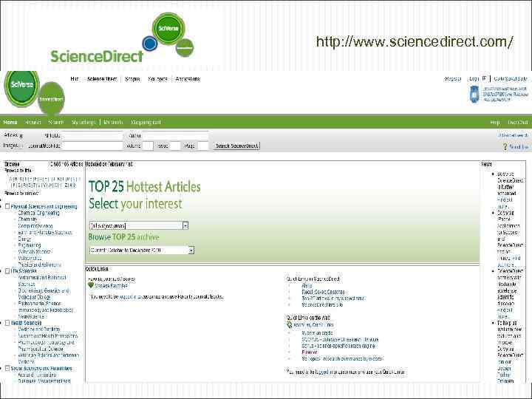Screen dimensions: 532x399
Task: Open the Physical Sciences and Engineering subject link
Action: point(44,207)
